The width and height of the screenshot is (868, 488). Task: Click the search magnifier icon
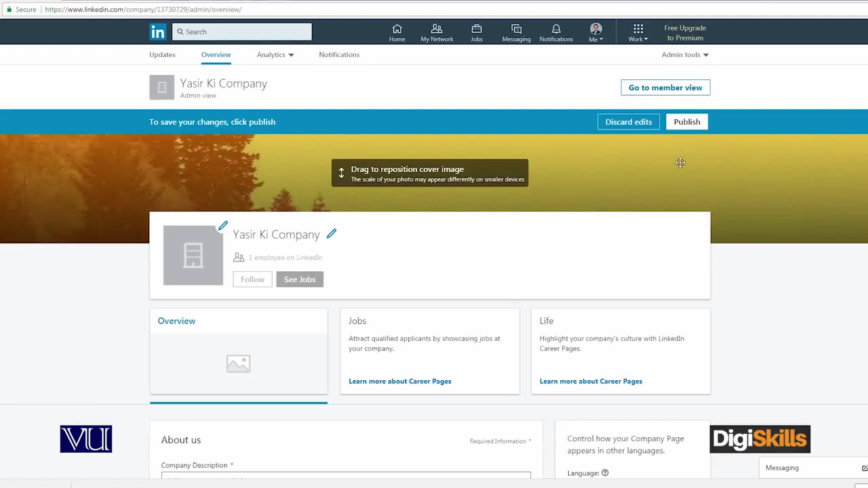click(x=180, y=32)
